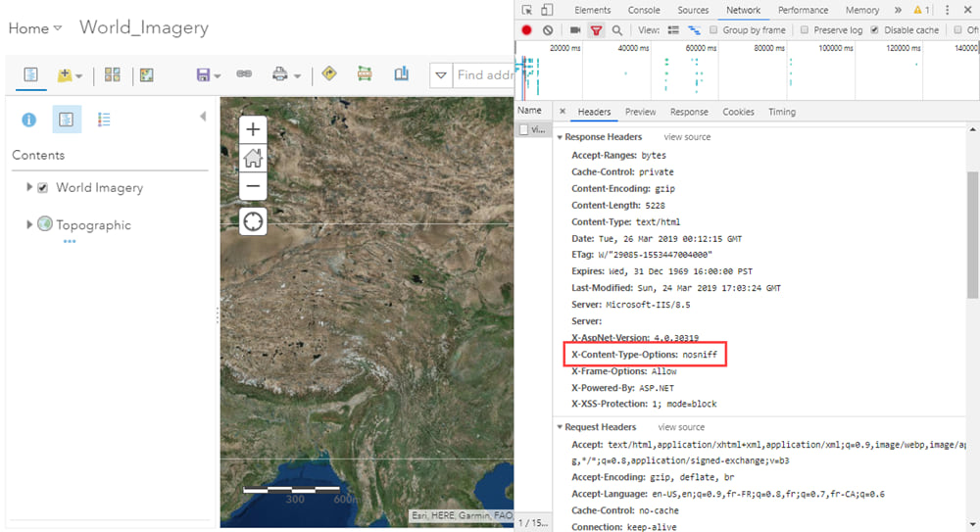980x532 pixels.
Task: Zoom in on the map with plus button
Action: (x=253, y=129)
